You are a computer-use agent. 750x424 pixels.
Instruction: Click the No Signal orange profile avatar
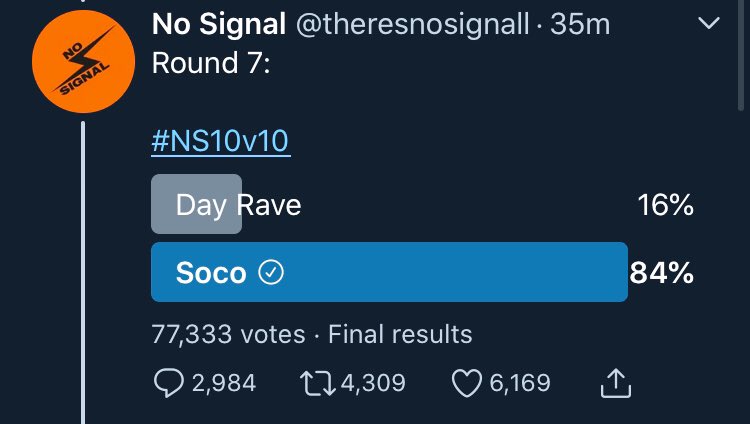83,69
